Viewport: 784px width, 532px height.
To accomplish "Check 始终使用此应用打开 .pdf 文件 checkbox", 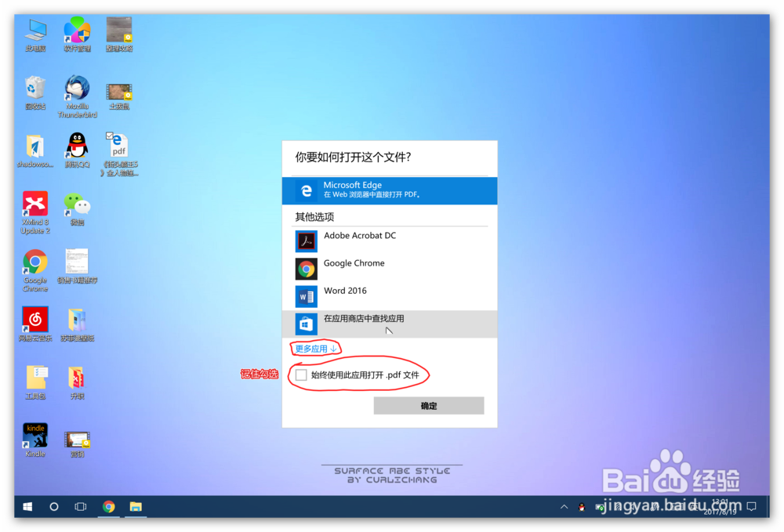I will 301,375.
